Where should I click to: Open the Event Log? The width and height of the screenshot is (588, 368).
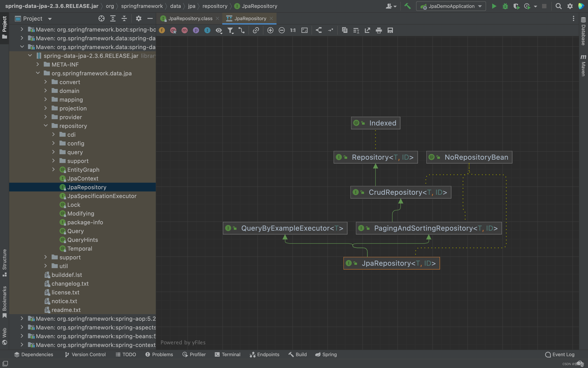coord(560,354)
